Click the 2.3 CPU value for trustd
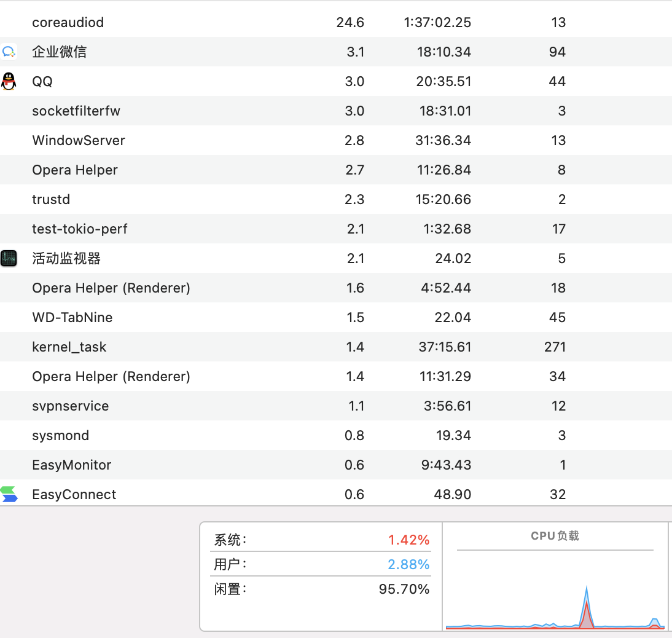The height and width of the screenshot is (638, 672). coord(354,199)
